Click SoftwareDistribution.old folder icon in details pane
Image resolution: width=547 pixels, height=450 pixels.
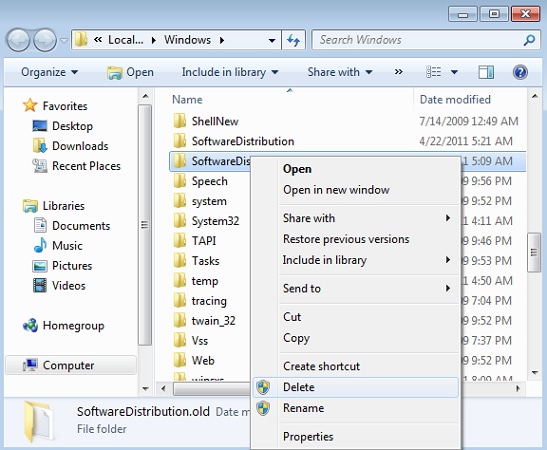[x=39, y=421]
